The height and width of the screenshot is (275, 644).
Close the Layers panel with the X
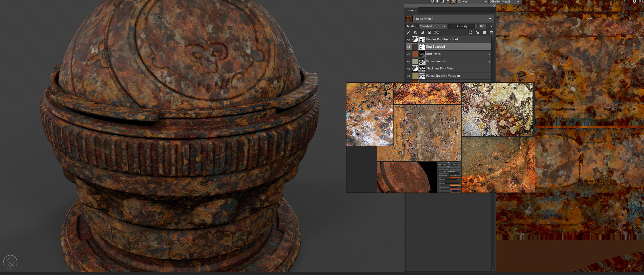click(x=494, y=6)
